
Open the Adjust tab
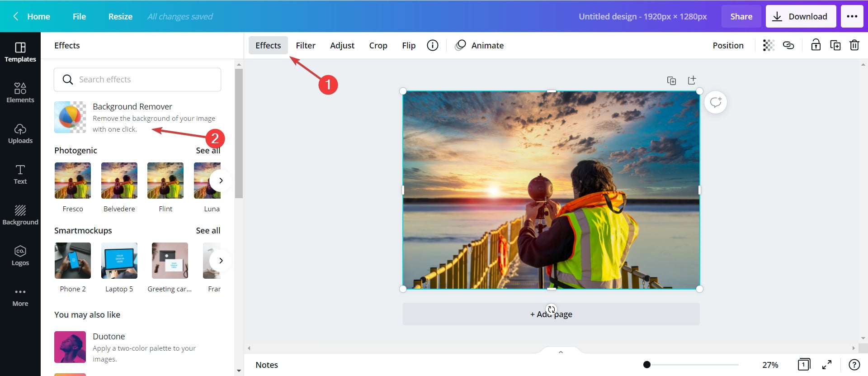[342, 45]
